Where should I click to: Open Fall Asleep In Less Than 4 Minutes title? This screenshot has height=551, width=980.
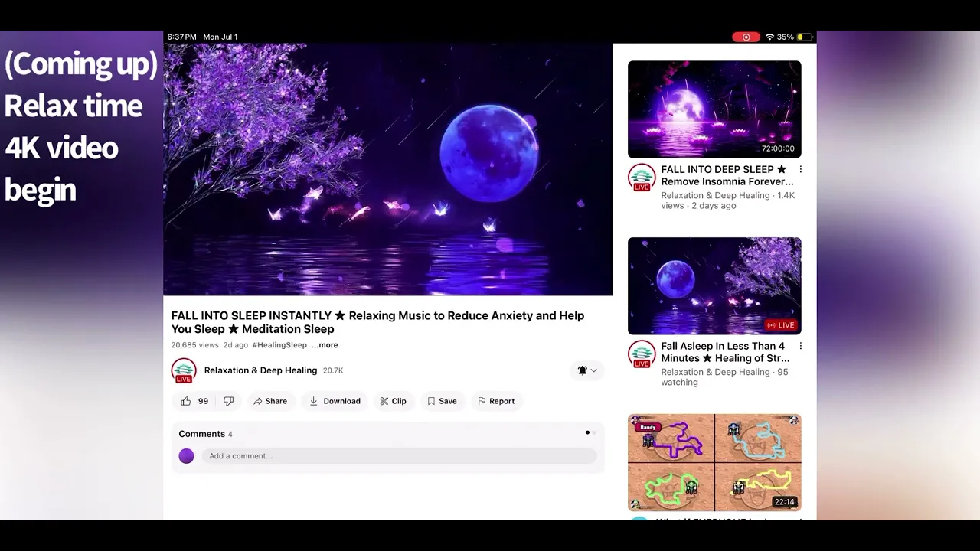(725, 352)
